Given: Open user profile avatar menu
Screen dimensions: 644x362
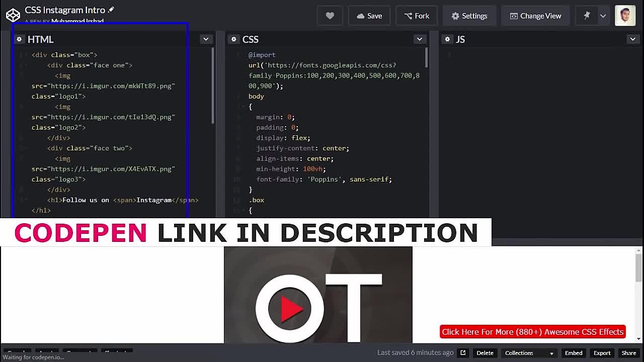Looking at the screenshot, I should [x=625, y=16].
